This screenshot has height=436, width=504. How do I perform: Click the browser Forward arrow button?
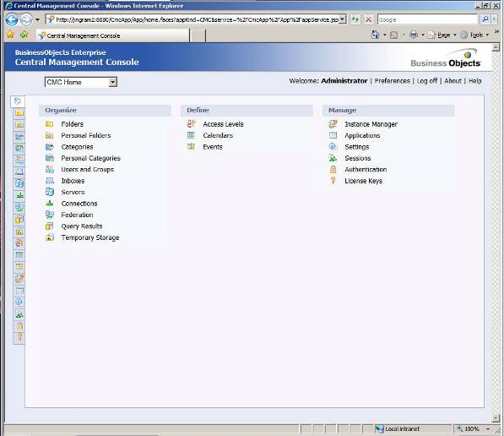click(26, 19)
